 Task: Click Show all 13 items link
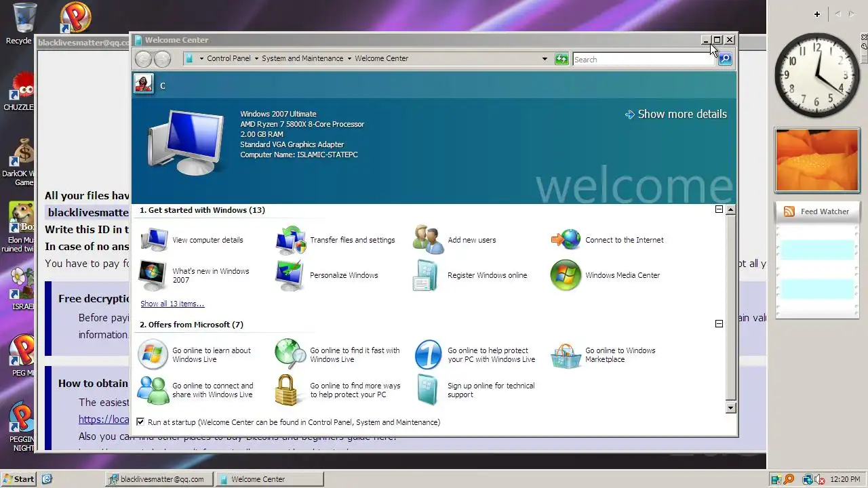(172, 304)
